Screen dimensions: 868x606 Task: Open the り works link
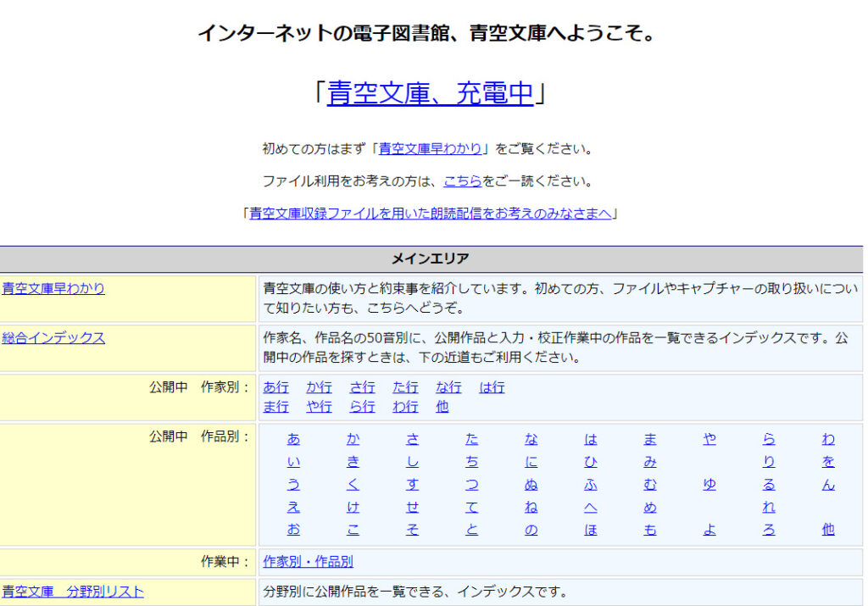769,462
